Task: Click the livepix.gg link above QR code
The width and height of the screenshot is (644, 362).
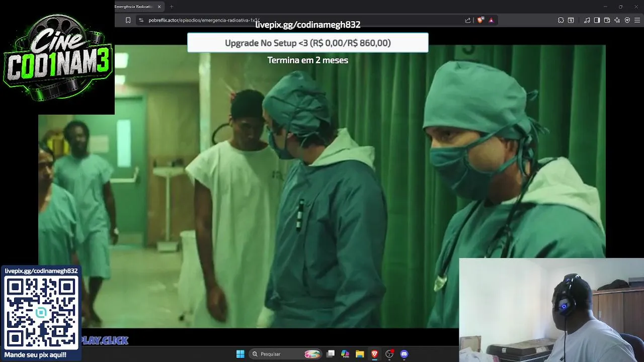Action: coord(41,271)
